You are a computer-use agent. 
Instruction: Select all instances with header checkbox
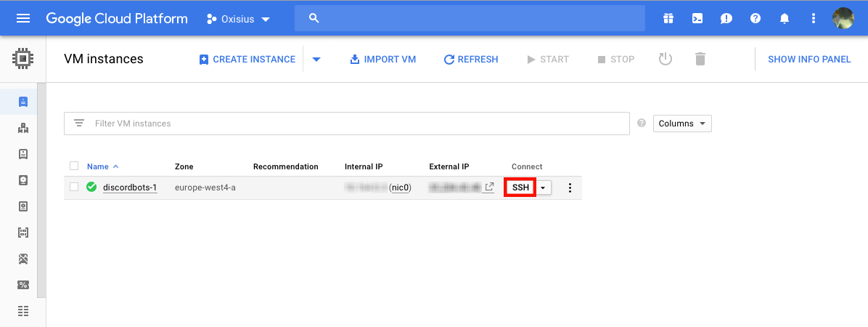[x=74, y=166]
